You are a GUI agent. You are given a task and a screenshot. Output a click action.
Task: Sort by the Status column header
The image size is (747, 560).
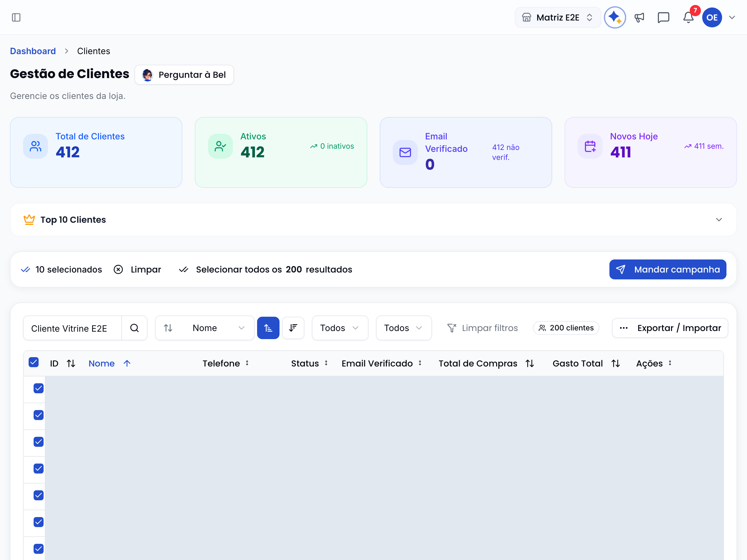[309, 363]
